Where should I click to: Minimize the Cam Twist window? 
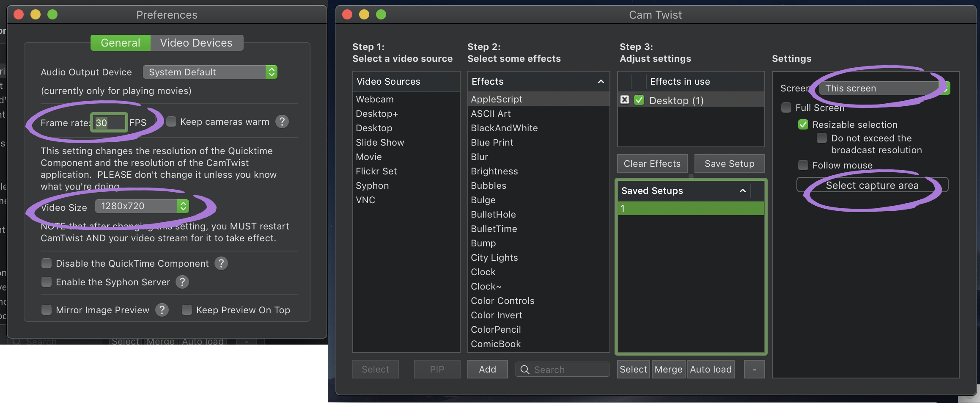pos(364,14)
